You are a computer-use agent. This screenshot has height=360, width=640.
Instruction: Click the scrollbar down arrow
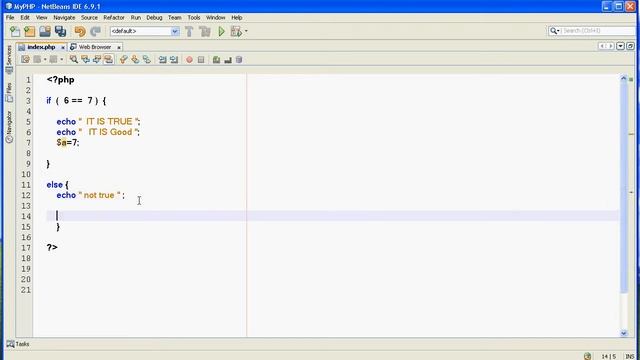click(x=624, y=333)
